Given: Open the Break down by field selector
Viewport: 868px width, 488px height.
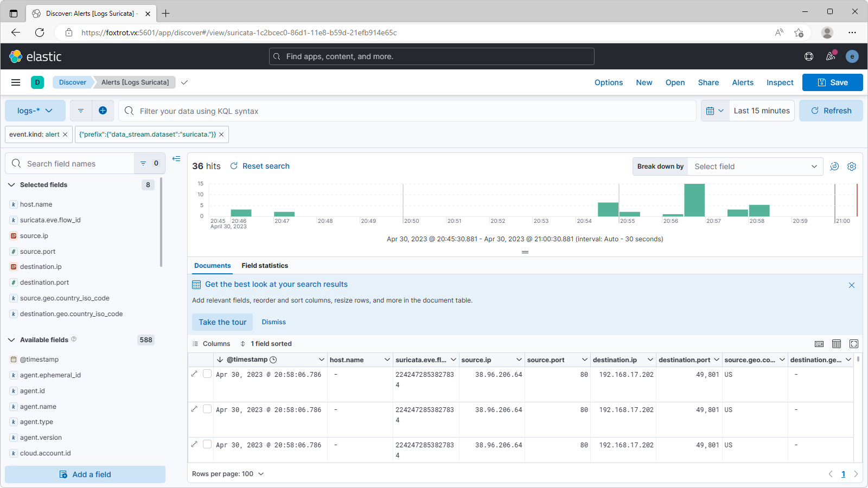Looking at the screenshot, I should [755, 166].
